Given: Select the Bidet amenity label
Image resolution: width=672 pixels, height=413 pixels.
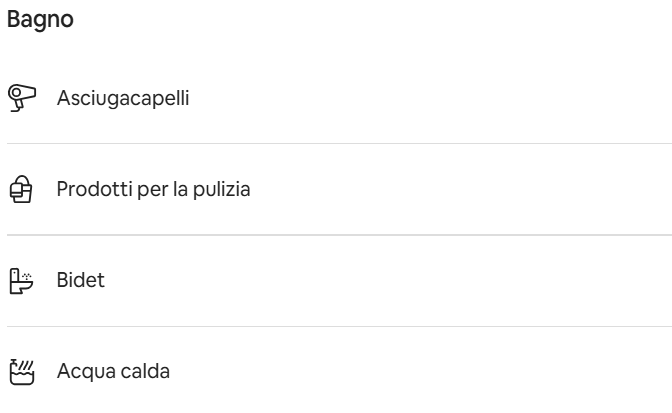Looking at the screenshot, I should [x=81, y=281].
